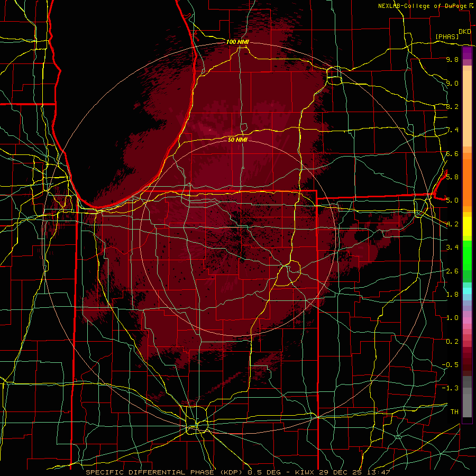This screenshot has height=476, width=476.
Task: Pick the purple swatch at the legend top
Action: coord(467,53)
